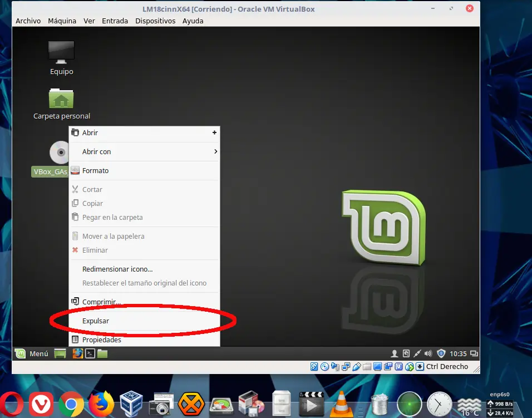Click the network connection applet in Mint panel
The image size is (532, 418).
click(x=417, y=353)
